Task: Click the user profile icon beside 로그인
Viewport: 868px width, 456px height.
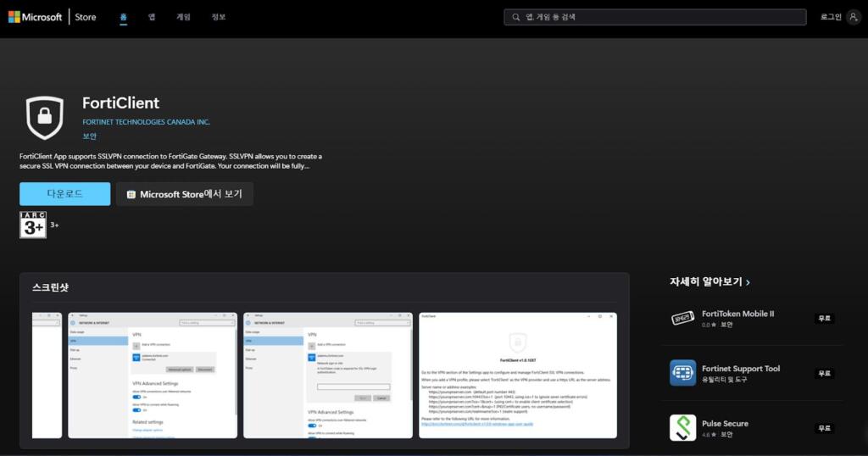Action: click(853, 17)
